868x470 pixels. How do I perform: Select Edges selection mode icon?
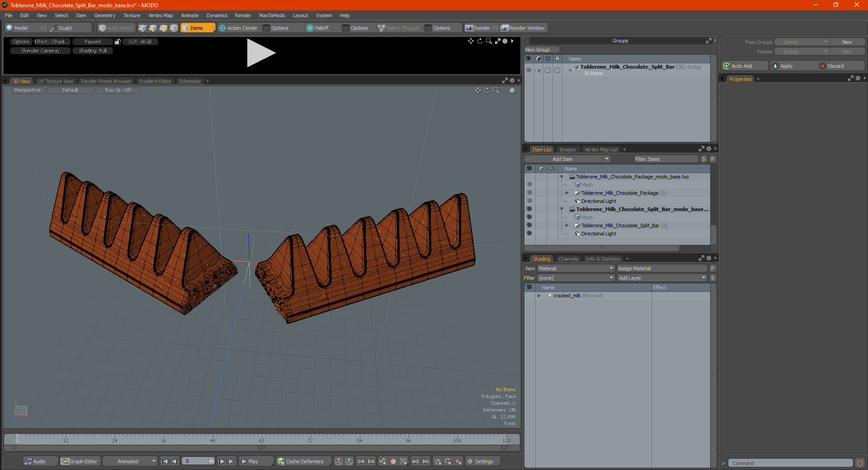click(153, 28)
